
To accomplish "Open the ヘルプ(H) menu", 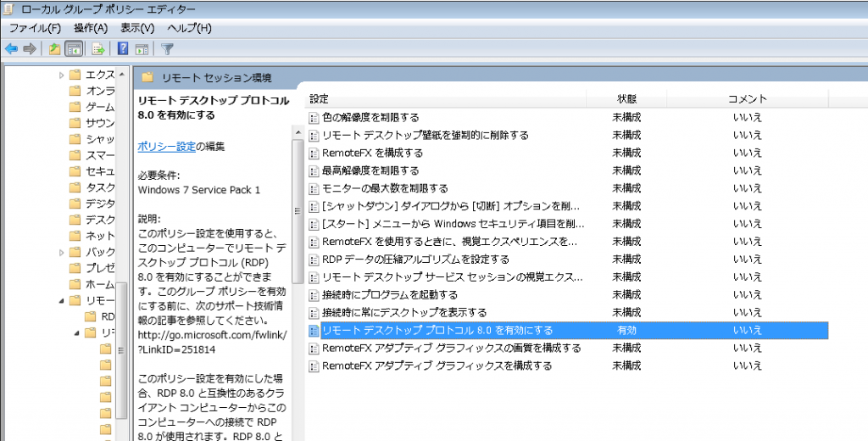I will pyautogui.click(x=189, y=28).
